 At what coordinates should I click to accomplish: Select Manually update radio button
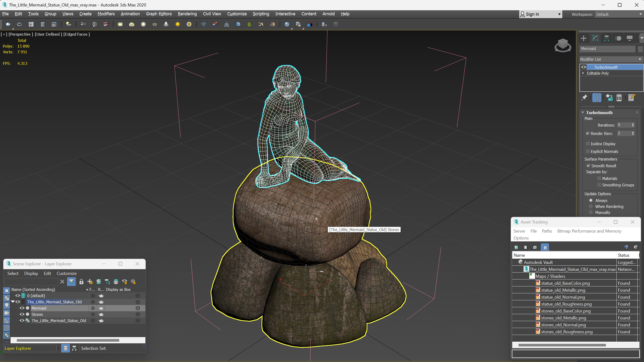(591, 212)
